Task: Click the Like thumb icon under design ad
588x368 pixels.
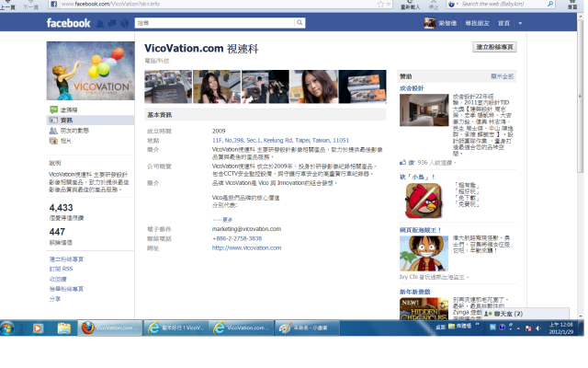Action: click(403, 163)
